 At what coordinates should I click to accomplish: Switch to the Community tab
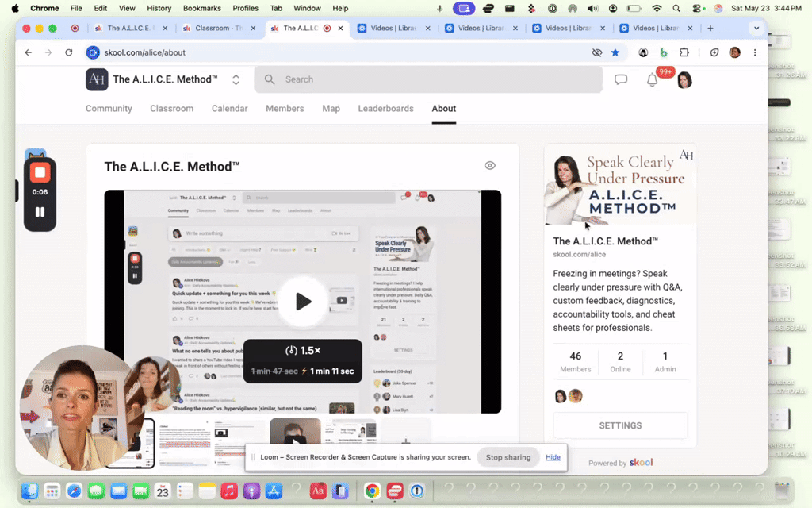click(x=109, y=108)
